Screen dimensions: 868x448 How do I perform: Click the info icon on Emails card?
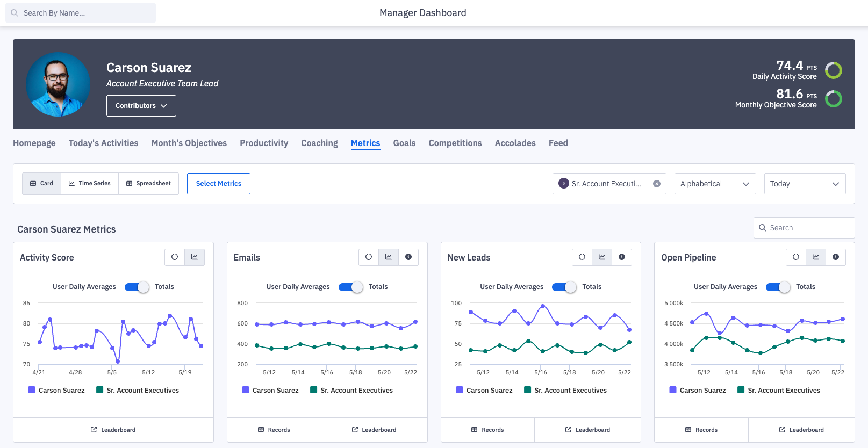(408, 257)
